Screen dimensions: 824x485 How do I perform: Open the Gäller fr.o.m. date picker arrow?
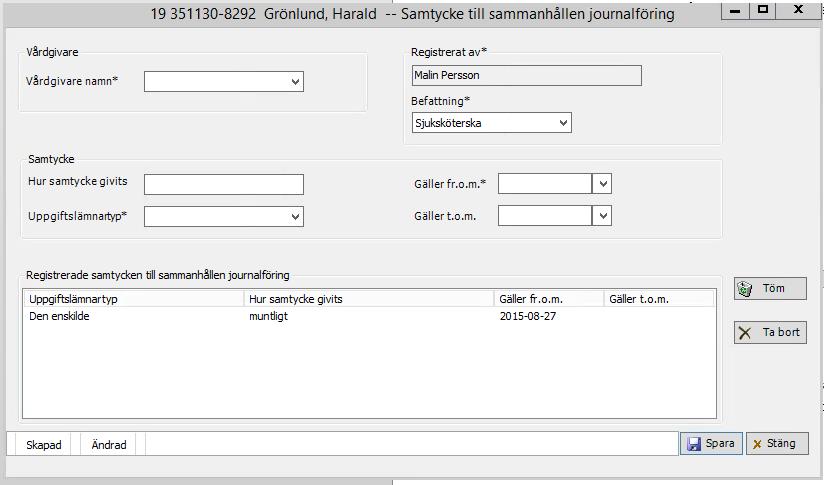point(602,184)
